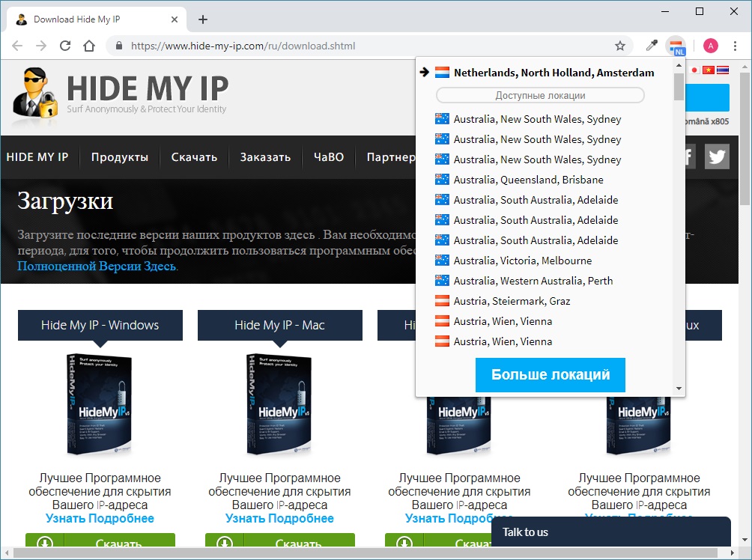Click the location list scrollbar thumb
752x560 pixels.
(x=679, y=86)
